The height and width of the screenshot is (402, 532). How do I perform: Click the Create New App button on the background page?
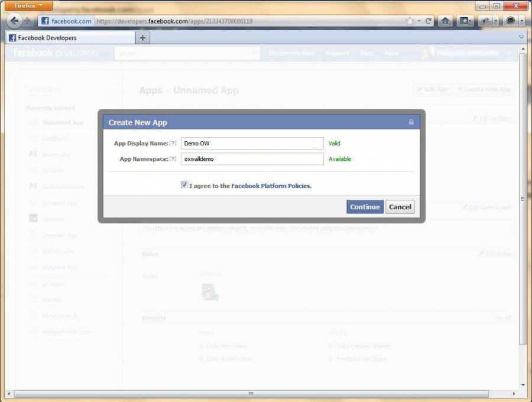[x=484, y=89]
